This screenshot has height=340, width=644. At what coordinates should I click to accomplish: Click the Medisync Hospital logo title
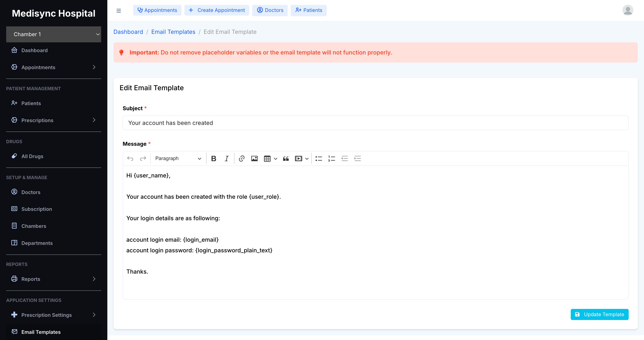coord(53,13)
